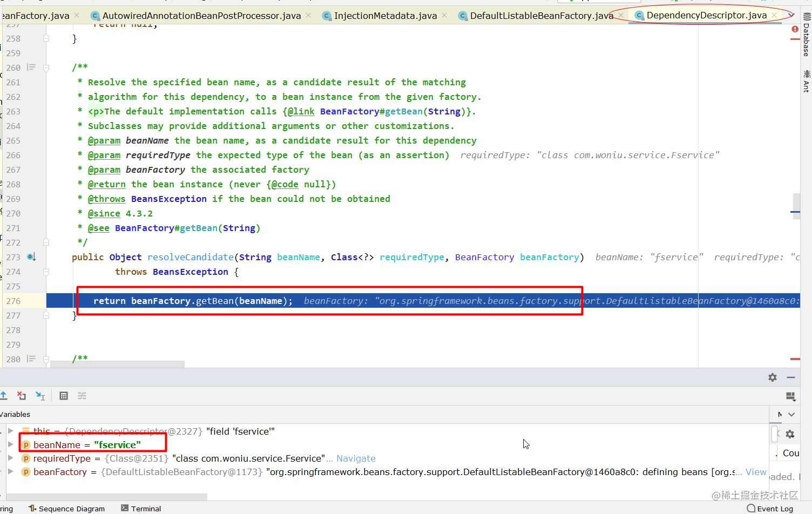Collapse the method fold at line 274
812x514 pixels.
(46, 272)
